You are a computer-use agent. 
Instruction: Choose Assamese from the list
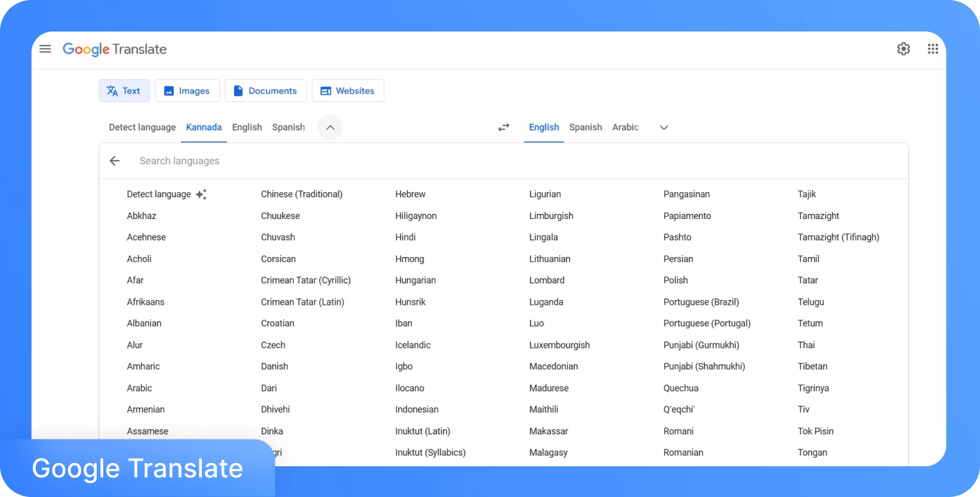148,431
